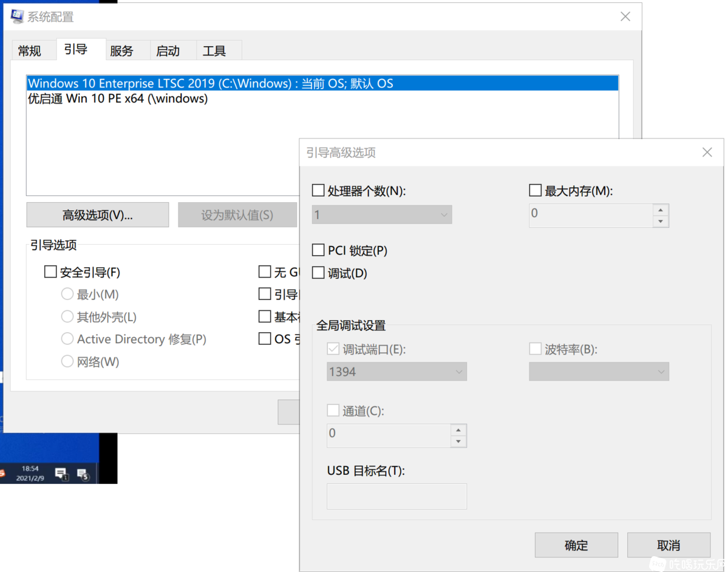The image size is (728, 572).
Task: Click the 设为默认值(S) button
Action: point(237,214)
